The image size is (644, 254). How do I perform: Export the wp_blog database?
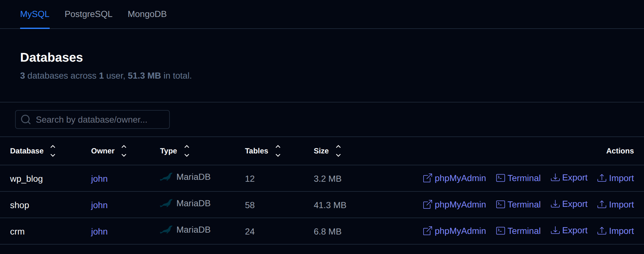pyautogui.click(x=569, y=178)
